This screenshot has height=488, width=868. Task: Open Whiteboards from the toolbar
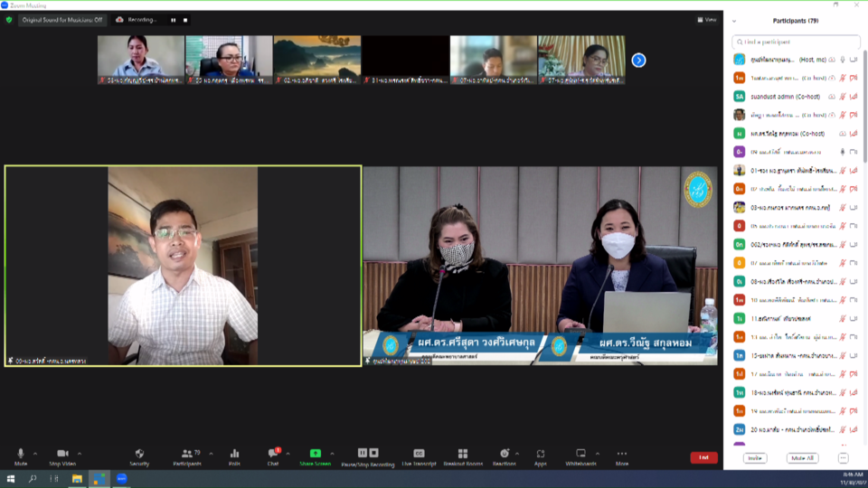click(580, 455)
